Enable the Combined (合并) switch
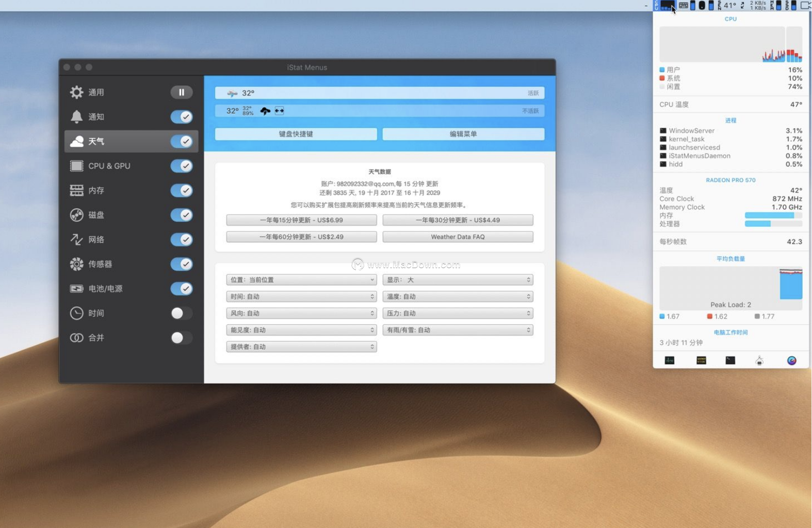 pos(182,338)
